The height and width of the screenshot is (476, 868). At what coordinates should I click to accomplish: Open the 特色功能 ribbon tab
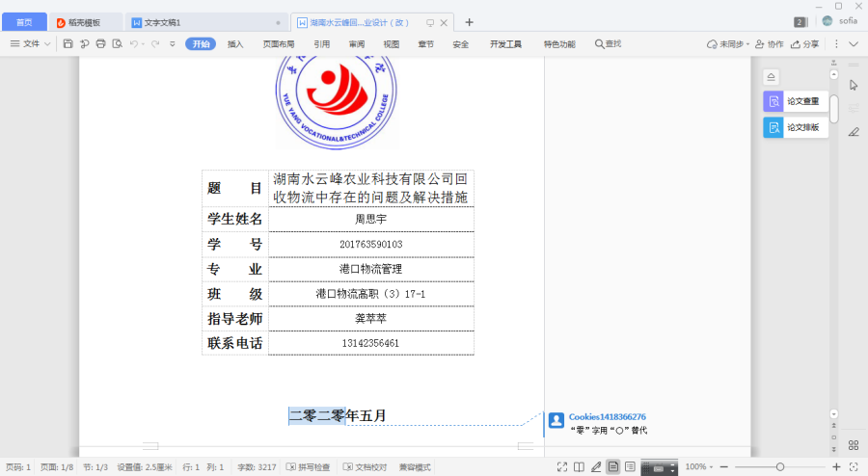559,44
